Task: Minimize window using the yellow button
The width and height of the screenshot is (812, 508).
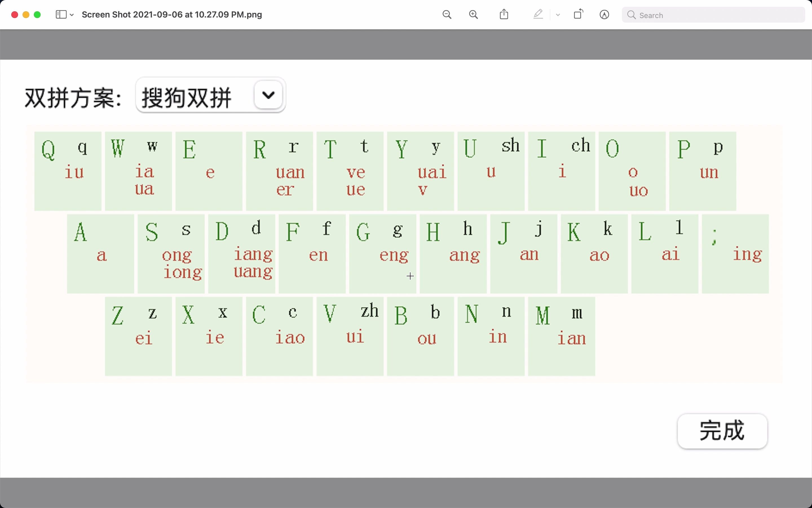Action: 26,15
